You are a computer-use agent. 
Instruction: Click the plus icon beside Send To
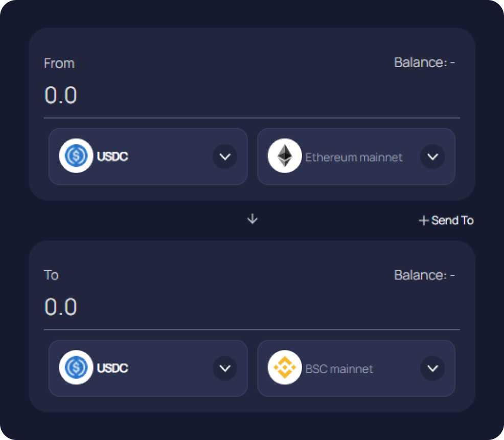423,221
